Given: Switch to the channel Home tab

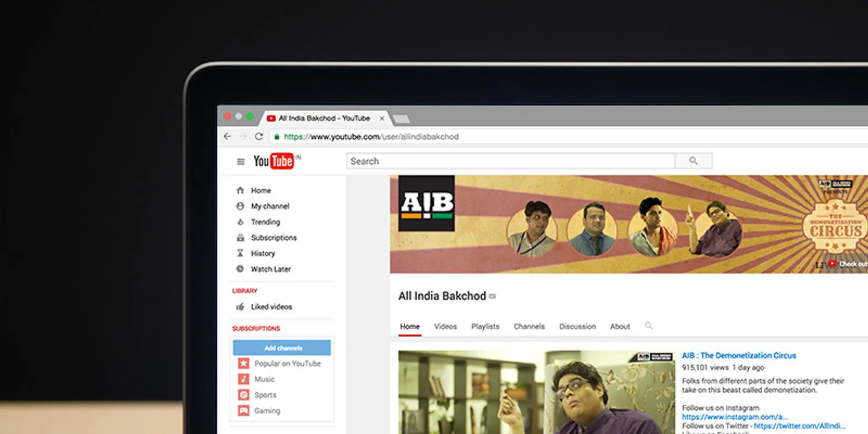Looking at the screenshot, I should coord(410,326).
